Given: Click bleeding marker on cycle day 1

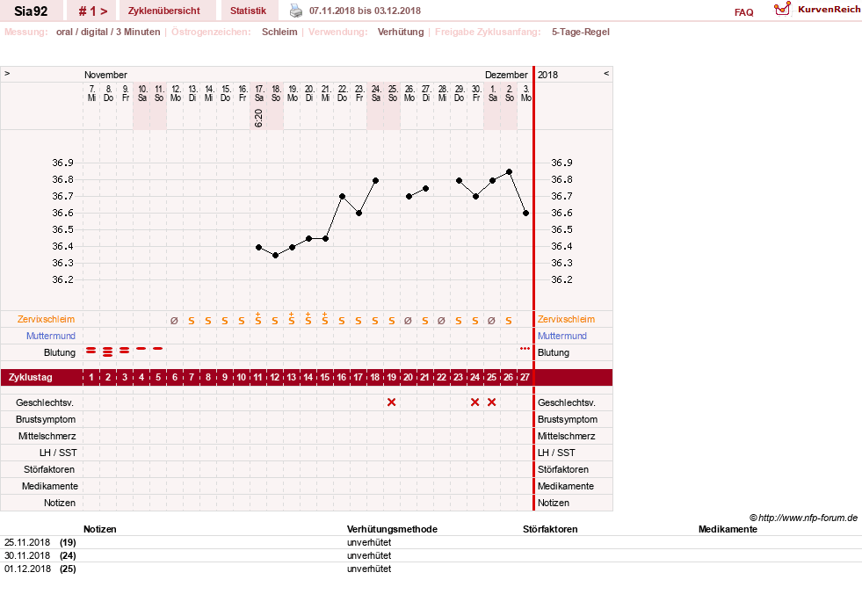Looking at the screenshot, I should tap(91, 351).
